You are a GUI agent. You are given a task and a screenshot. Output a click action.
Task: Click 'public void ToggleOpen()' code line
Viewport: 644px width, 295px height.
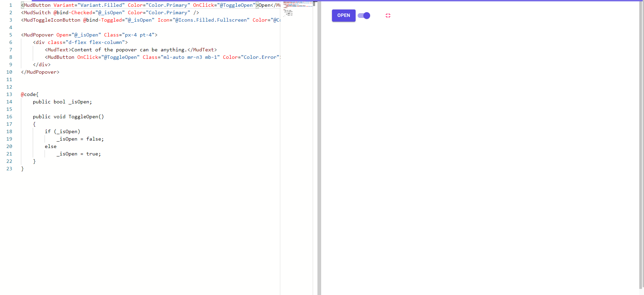click(68, 117)
